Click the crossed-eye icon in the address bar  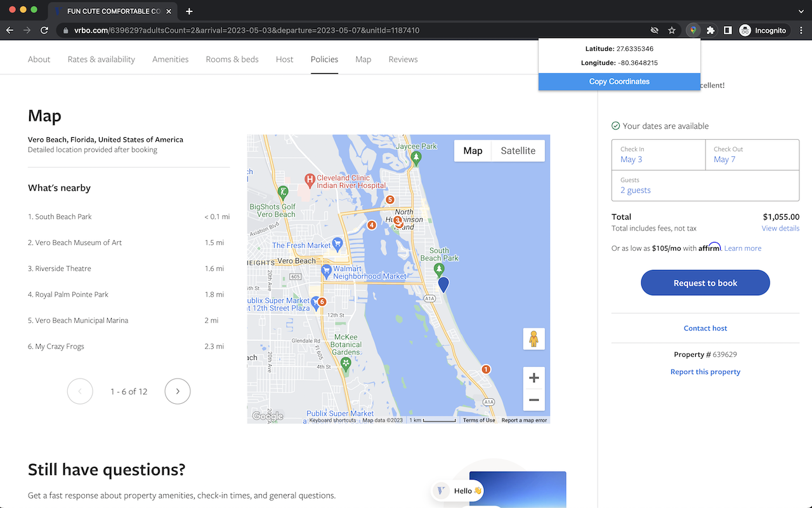(x=654, y=30)
